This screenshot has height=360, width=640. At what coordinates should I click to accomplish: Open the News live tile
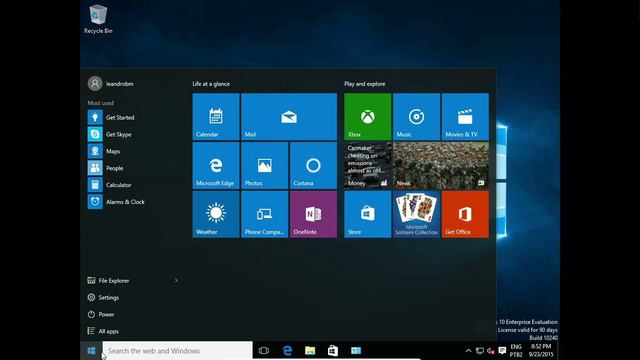pos(441,165)
